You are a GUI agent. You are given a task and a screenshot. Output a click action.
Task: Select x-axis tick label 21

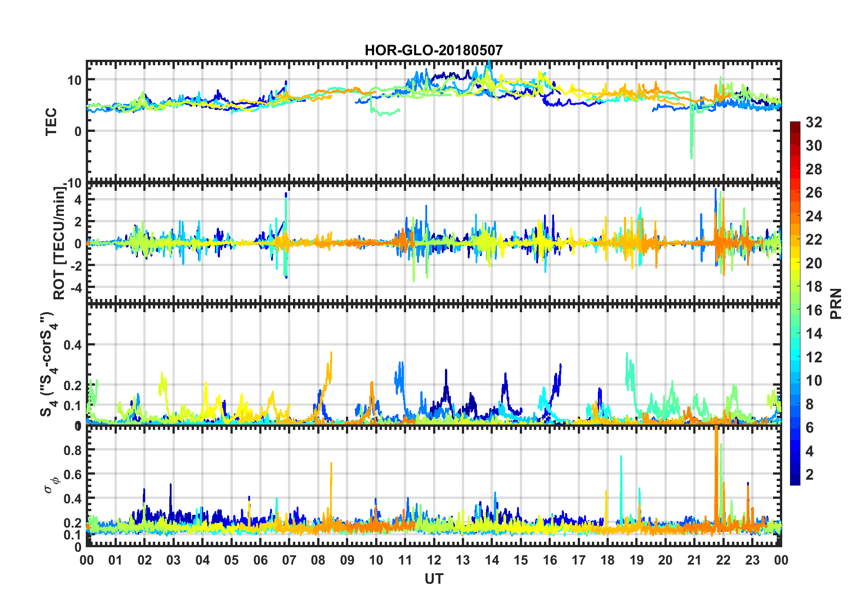(x=694, y=560)
